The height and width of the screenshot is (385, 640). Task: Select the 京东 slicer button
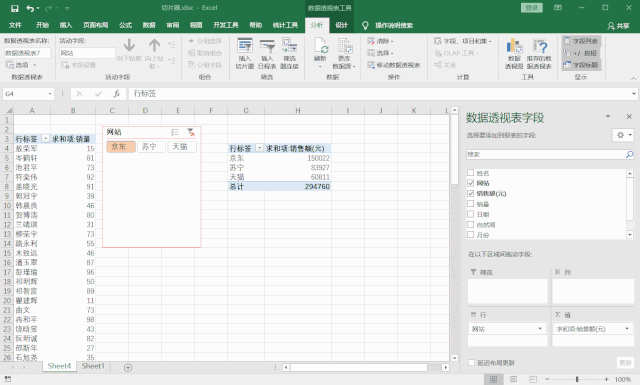121,147
